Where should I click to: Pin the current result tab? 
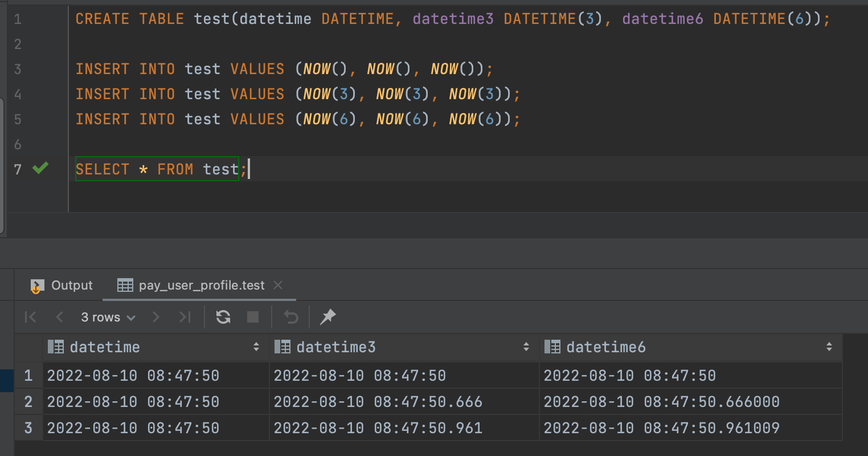[x=327, y=317]
